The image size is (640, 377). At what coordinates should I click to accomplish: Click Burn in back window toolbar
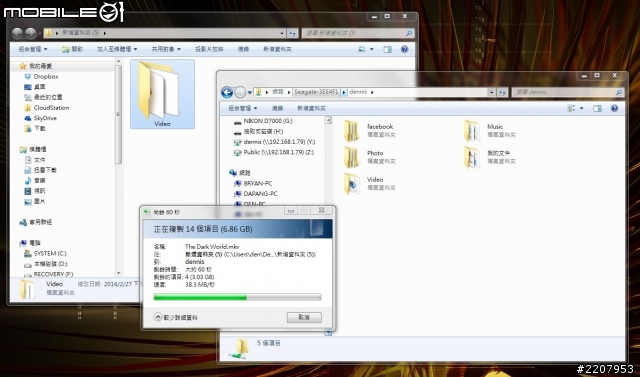(243, 49)
